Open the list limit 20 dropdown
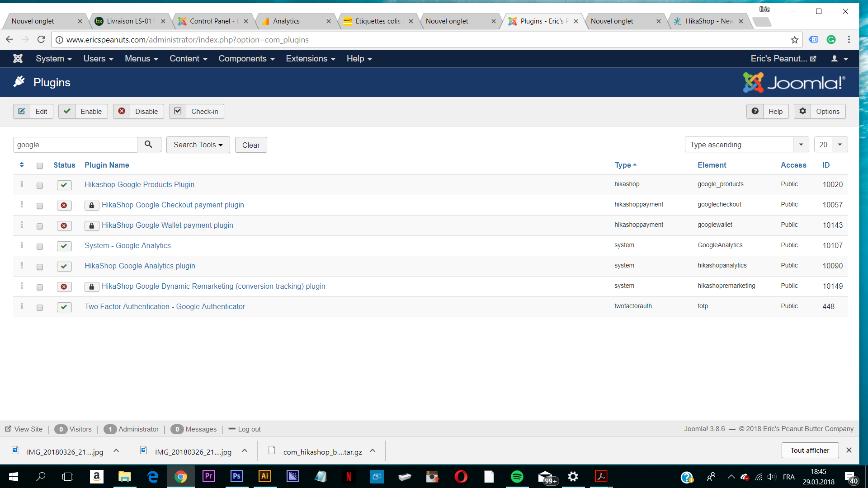This screenshot has height=488, width=868. pyautogui.click(x=831, y=145)
